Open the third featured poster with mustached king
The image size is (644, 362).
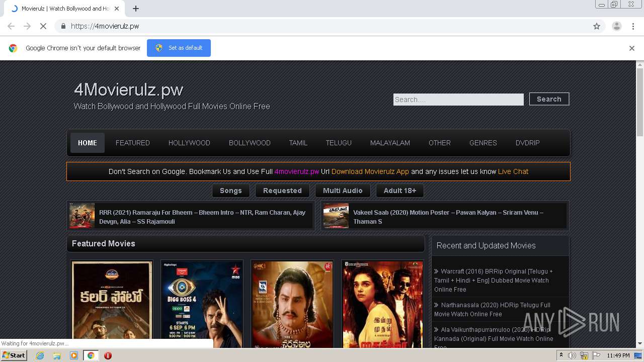click(292, 304)
